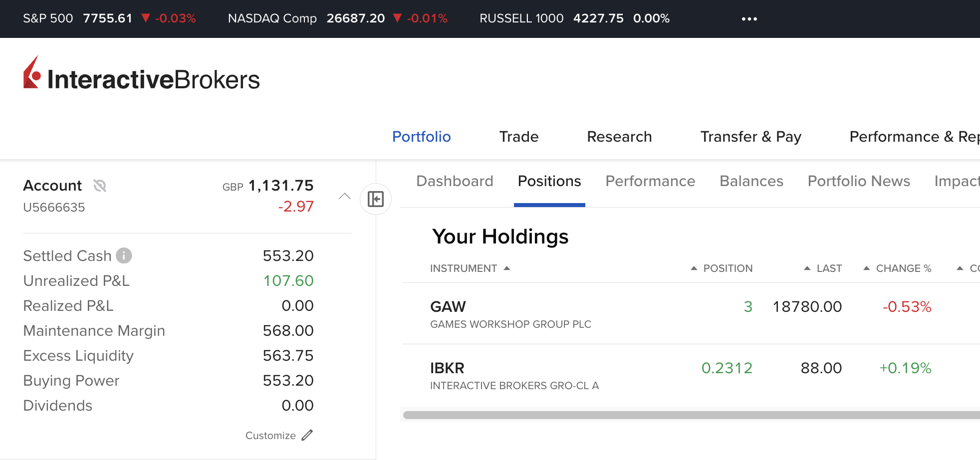Sort holdings by Position column

click(x=722, y=268)
